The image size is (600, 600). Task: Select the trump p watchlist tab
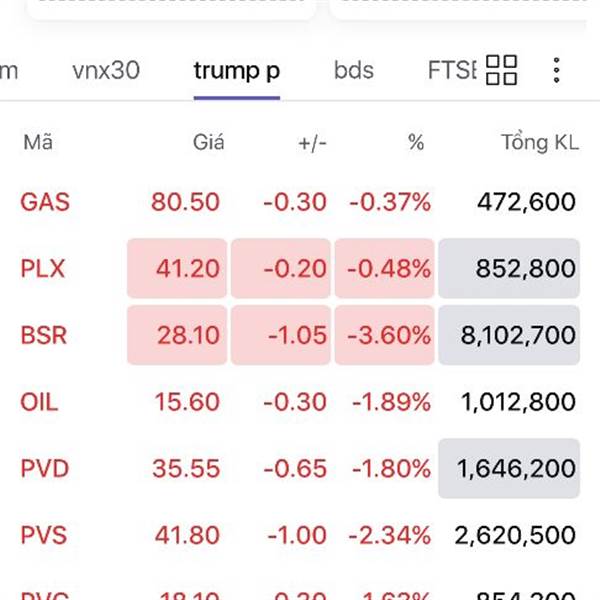point(237,70)
